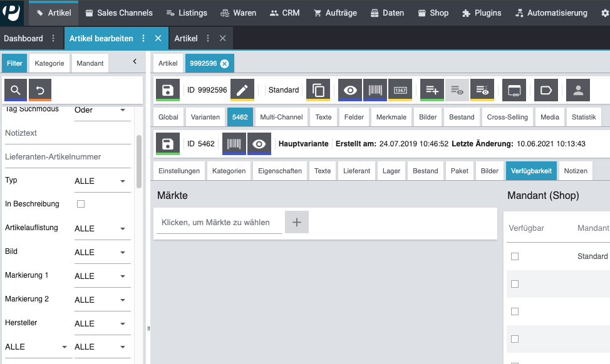Screen dimensions: 610x364
Task: Click the label tag icon in the article toolbar
Action: [x=545, y=89]
